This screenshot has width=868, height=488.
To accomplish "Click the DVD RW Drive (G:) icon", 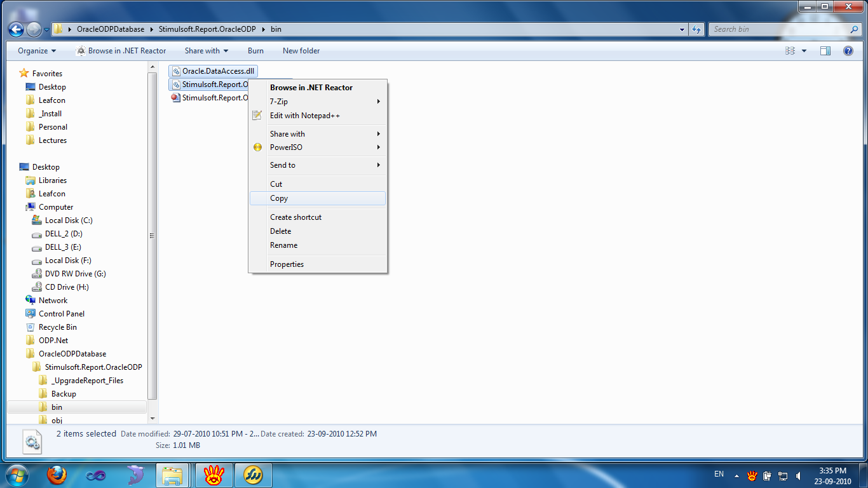I will [37, 274].
